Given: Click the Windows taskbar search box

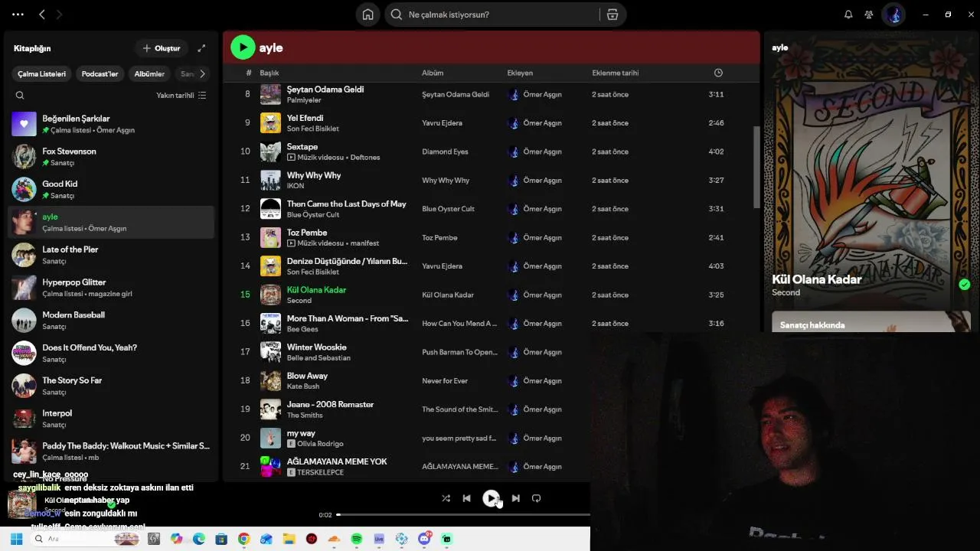Looking at the screenshot, I should click(86, 539).
